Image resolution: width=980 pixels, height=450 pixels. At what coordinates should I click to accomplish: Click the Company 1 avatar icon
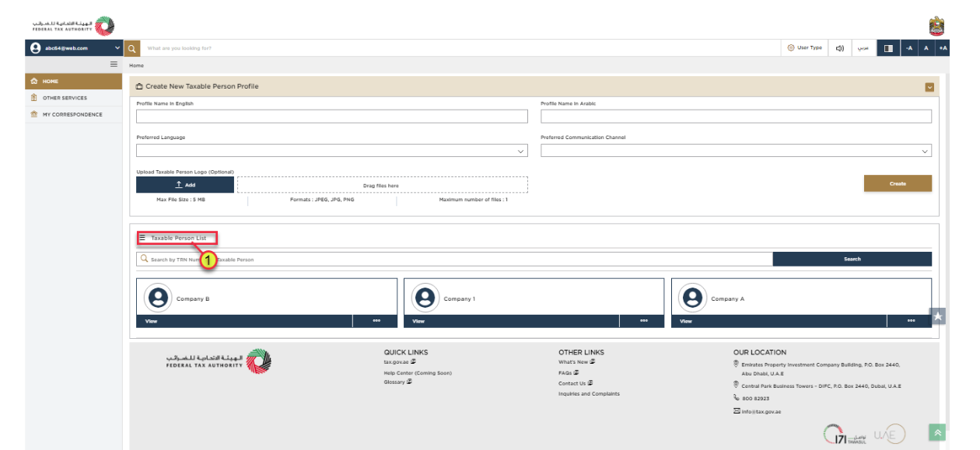pos(425,298)
